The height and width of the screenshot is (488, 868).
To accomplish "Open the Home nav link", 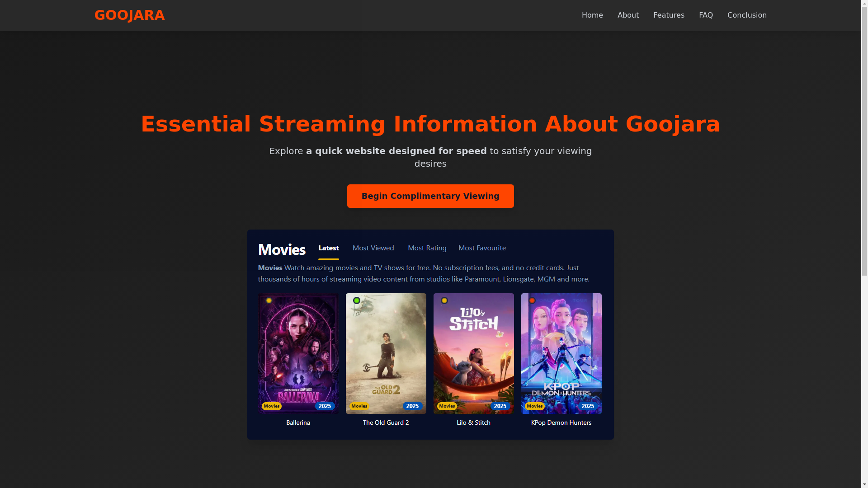I will [x=592, y=15].
